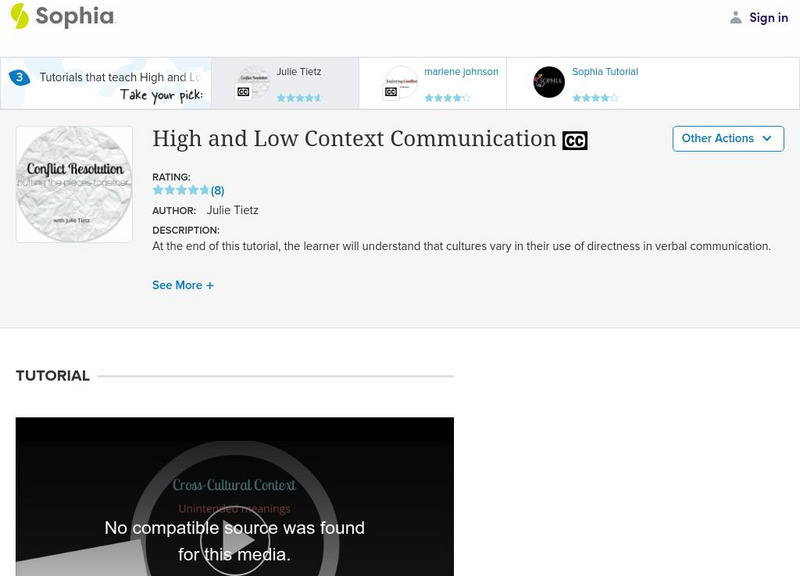
Task: Select the Julie Tietz tutorial tab
Action: point(285,83)
